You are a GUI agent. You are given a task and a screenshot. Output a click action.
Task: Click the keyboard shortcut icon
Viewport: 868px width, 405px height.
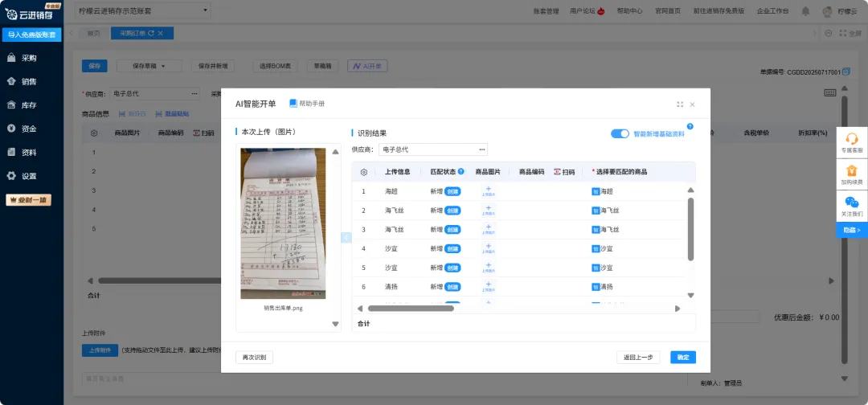829,93
